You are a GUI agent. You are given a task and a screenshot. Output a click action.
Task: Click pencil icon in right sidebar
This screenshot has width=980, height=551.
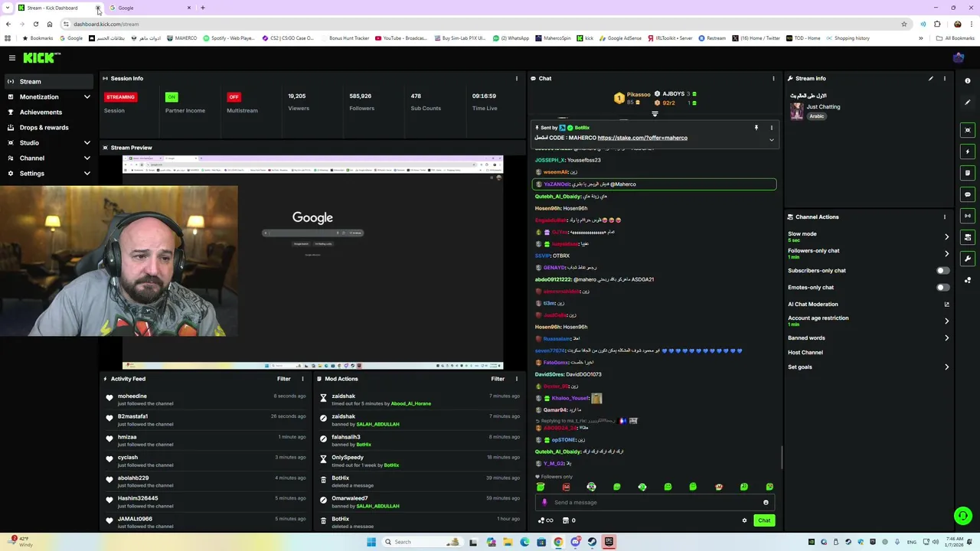(x=968, y=103)
